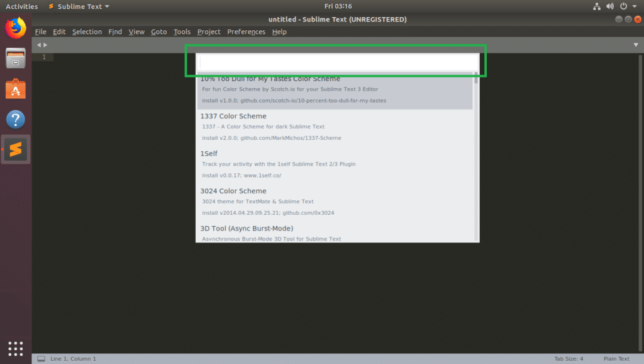
Task: Click the volume icon in the top bar
Action: pos(609,6)
